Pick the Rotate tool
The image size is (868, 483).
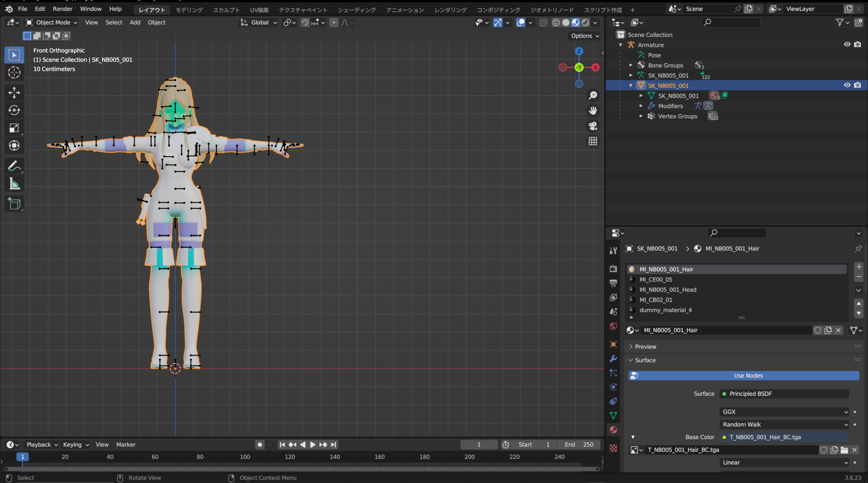(x=14, y=110)
